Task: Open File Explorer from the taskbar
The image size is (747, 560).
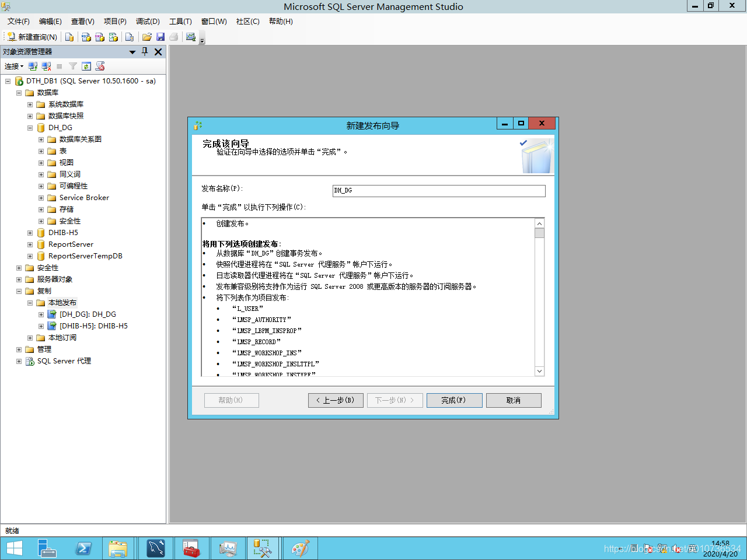Action: tap(117, 548)
